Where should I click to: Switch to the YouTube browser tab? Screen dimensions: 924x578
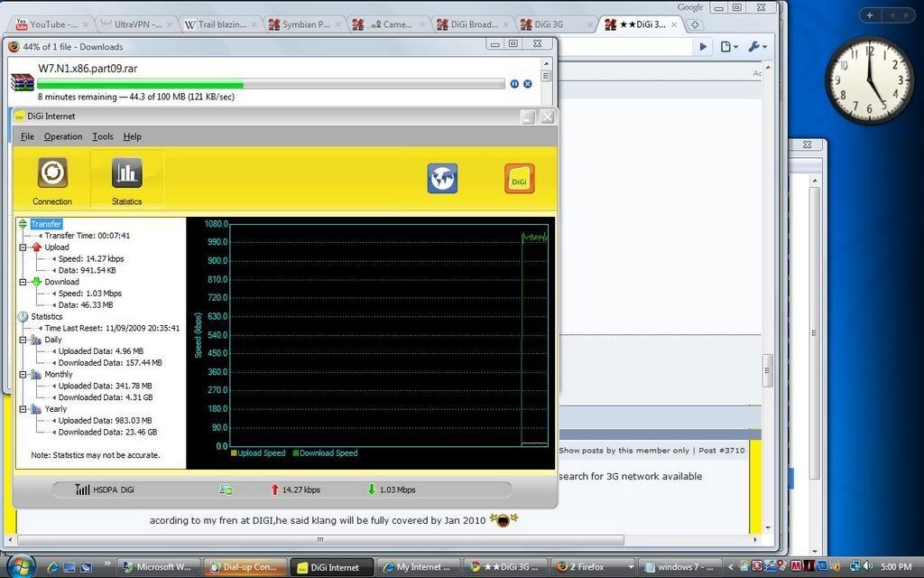(51, 24)
